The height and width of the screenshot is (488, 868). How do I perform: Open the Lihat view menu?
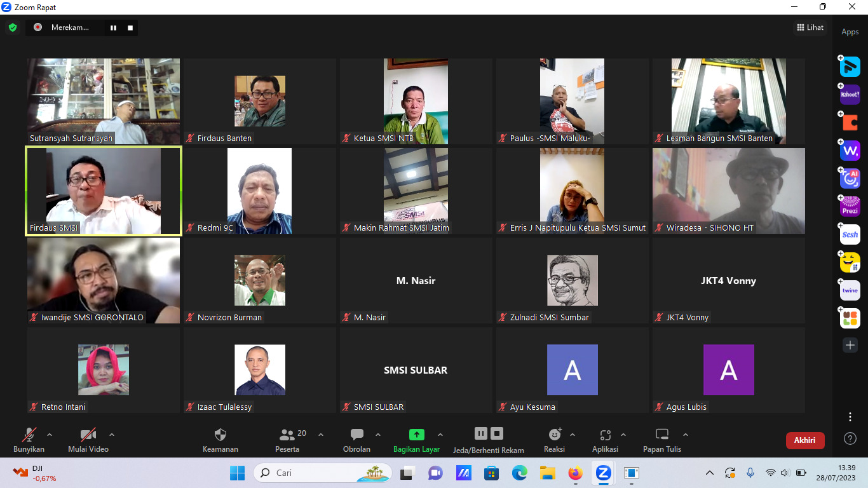click(810, 27)
